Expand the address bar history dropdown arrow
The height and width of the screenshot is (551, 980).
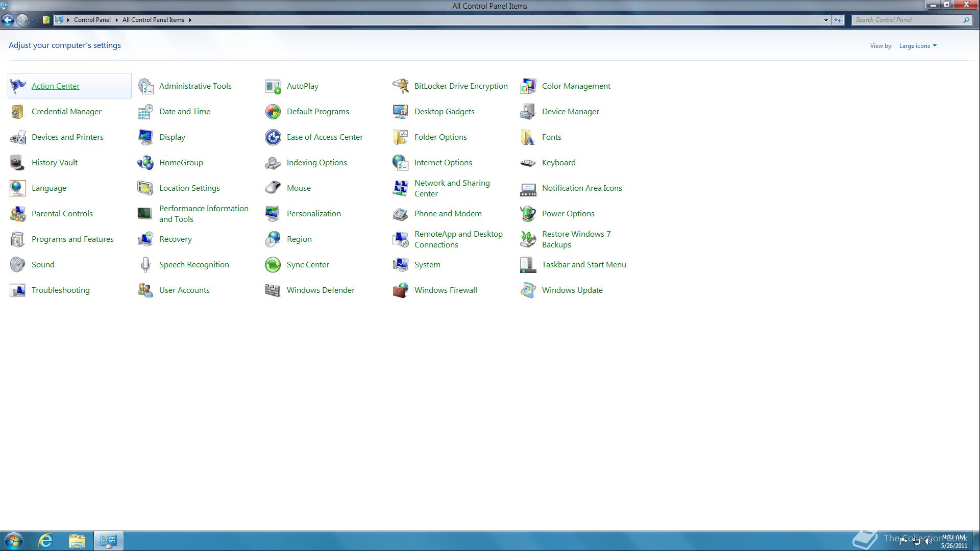(x=826, y=20)
